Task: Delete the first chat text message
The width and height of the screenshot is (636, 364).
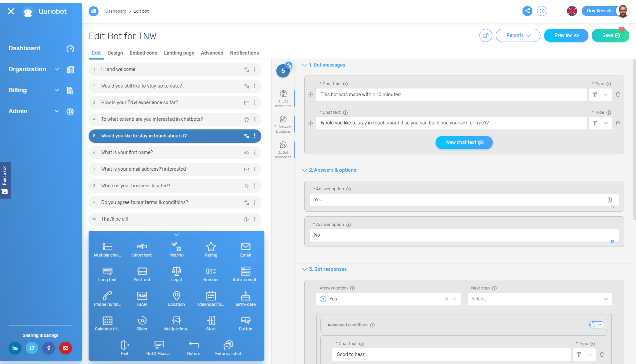Action: click(618, 95)
